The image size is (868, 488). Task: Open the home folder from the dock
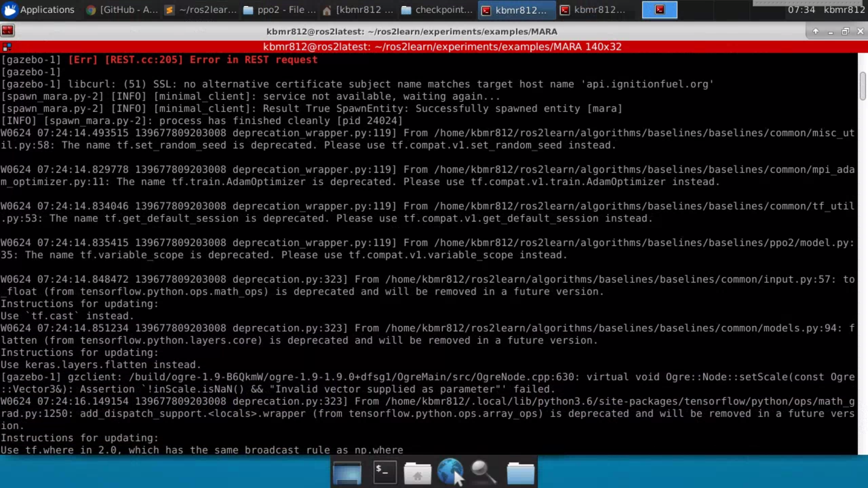(x=417, y=472)
